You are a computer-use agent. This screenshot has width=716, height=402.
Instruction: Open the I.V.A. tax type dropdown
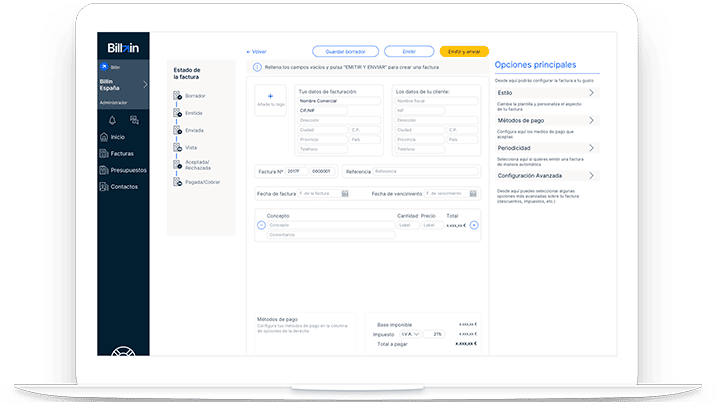(x=410, y=334)
